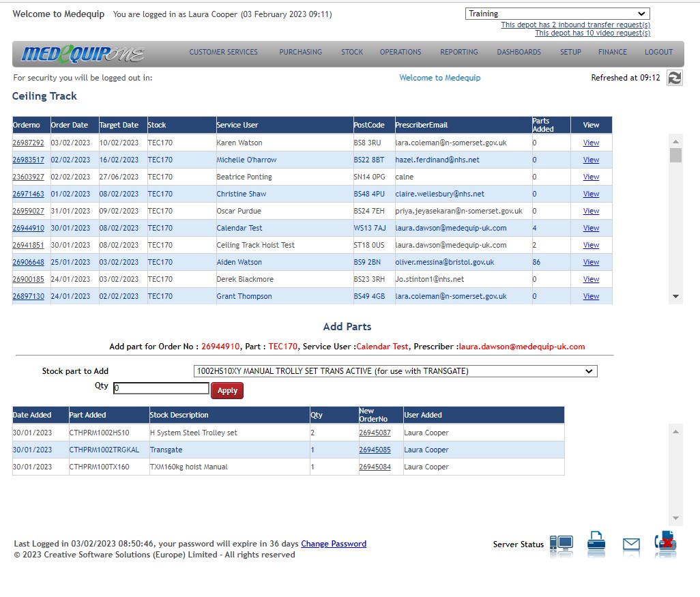Click the red Apply button
700x597 pixels.
point(227,390)
